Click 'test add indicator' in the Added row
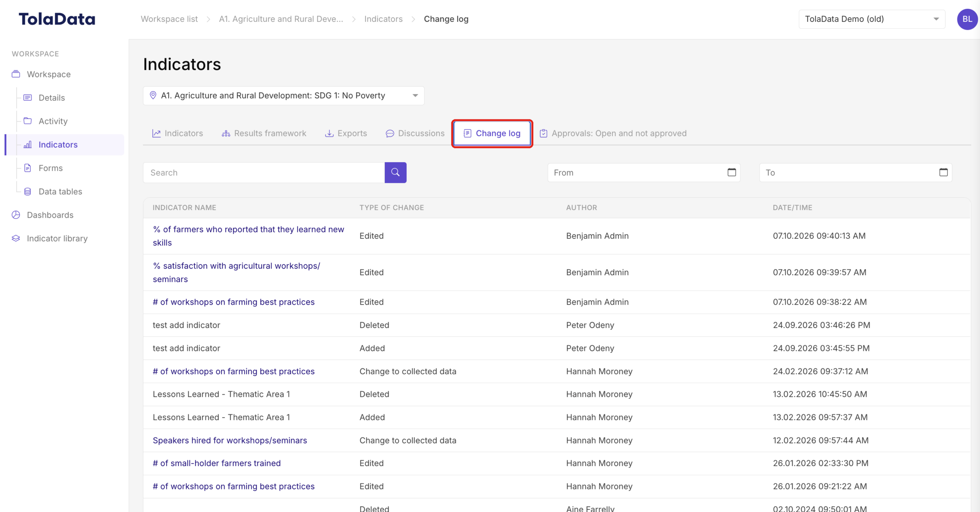Screen dimensions: 980x512 (x=186, y=348)
